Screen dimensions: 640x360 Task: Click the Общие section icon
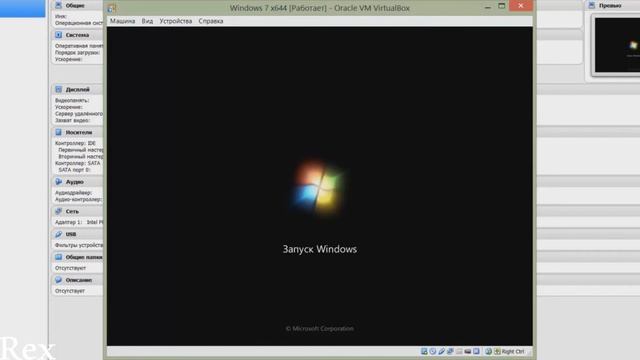coord(58,5)
